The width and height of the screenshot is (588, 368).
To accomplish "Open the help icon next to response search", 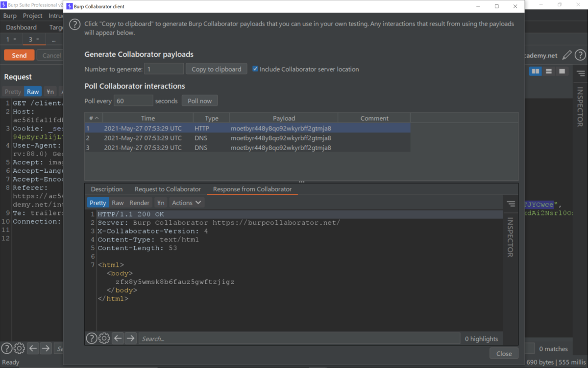I will tap(92, 338).
